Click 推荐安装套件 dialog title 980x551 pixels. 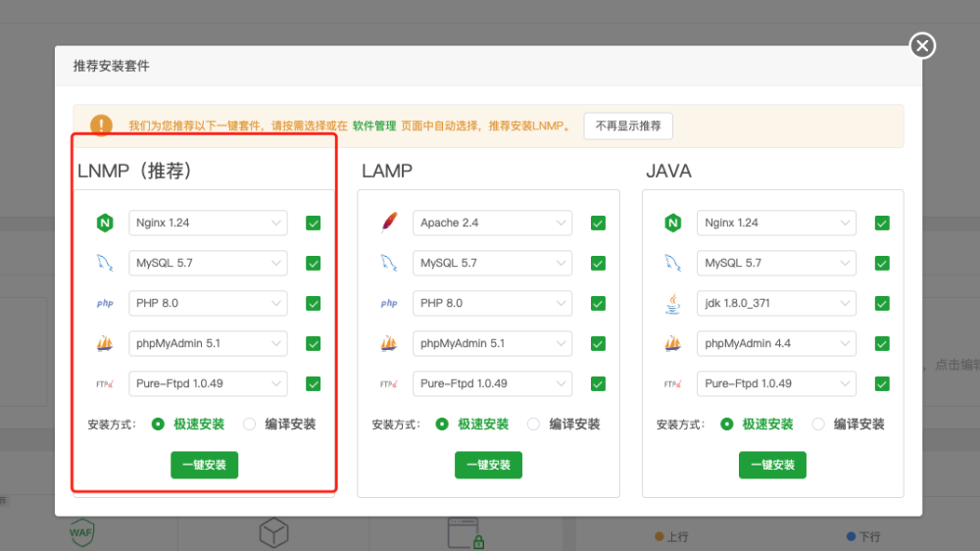112,66
